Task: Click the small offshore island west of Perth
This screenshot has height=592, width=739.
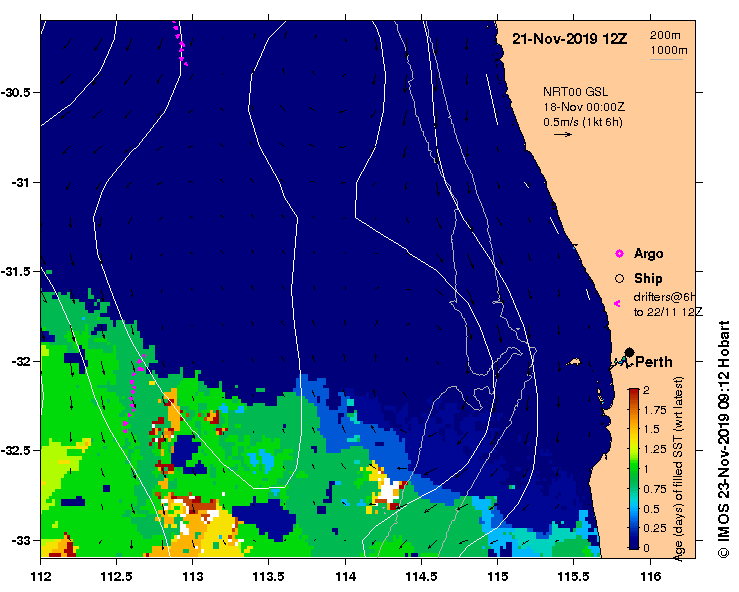Action: (573, 362)
